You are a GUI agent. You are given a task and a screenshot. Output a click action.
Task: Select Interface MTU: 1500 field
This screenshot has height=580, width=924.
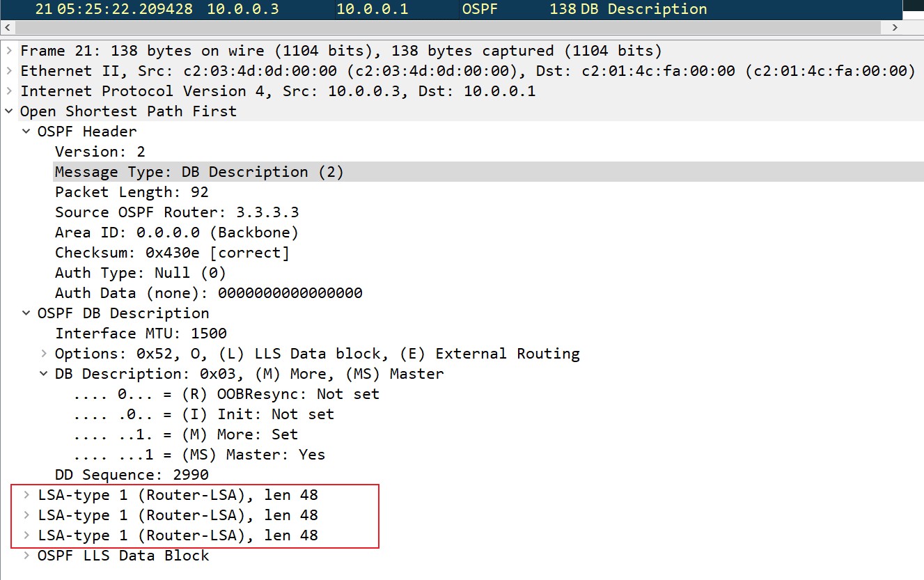(x=141, y=334)
